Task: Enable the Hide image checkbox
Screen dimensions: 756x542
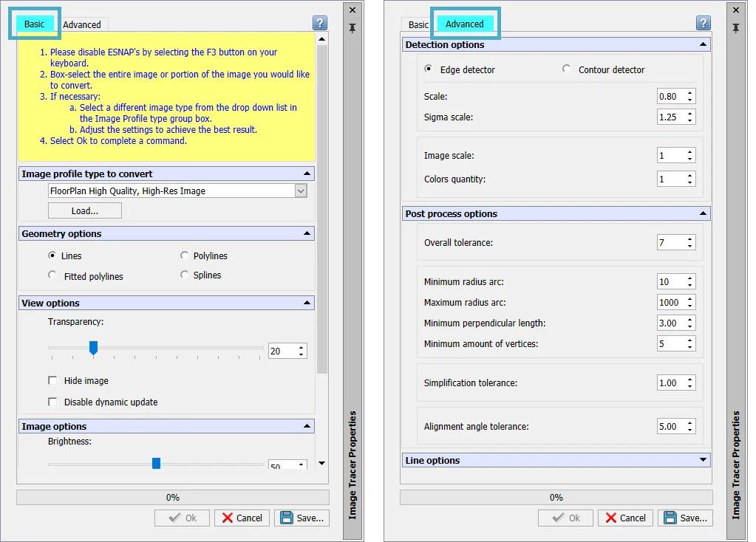Action: click(x=52, y=381)
